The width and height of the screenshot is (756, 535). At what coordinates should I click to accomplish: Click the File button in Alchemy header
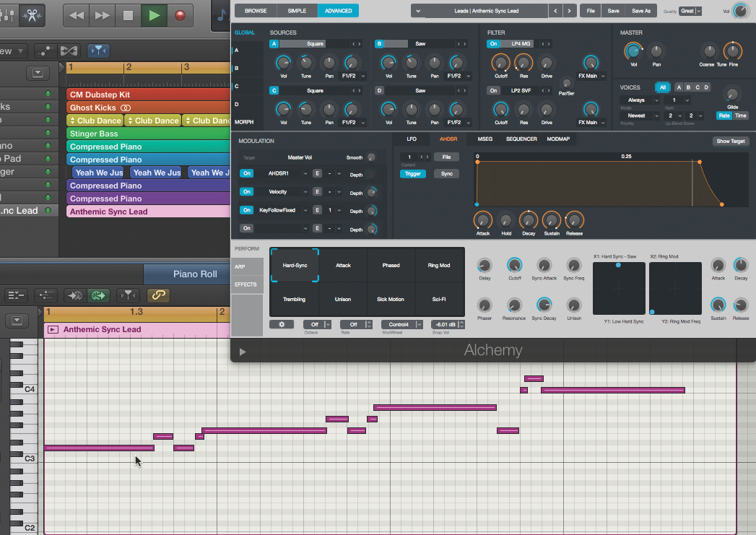point(591,11)
